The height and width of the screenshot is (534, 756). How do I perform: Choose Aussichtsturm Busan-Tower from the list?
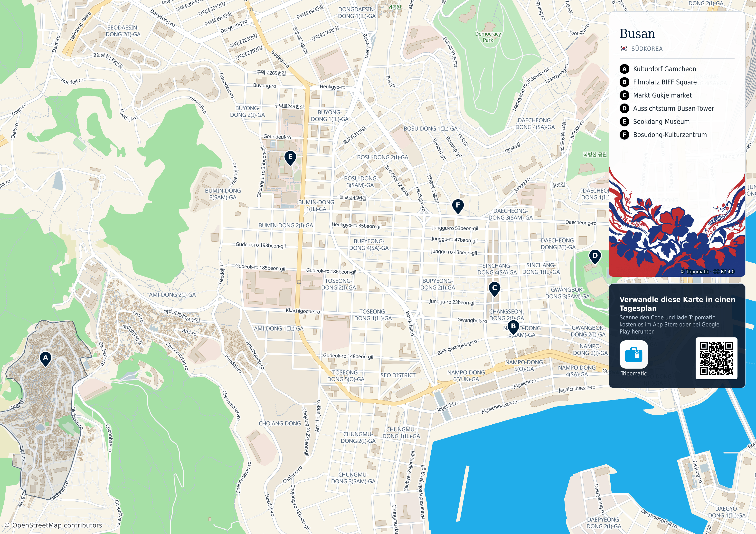[673, 108]
